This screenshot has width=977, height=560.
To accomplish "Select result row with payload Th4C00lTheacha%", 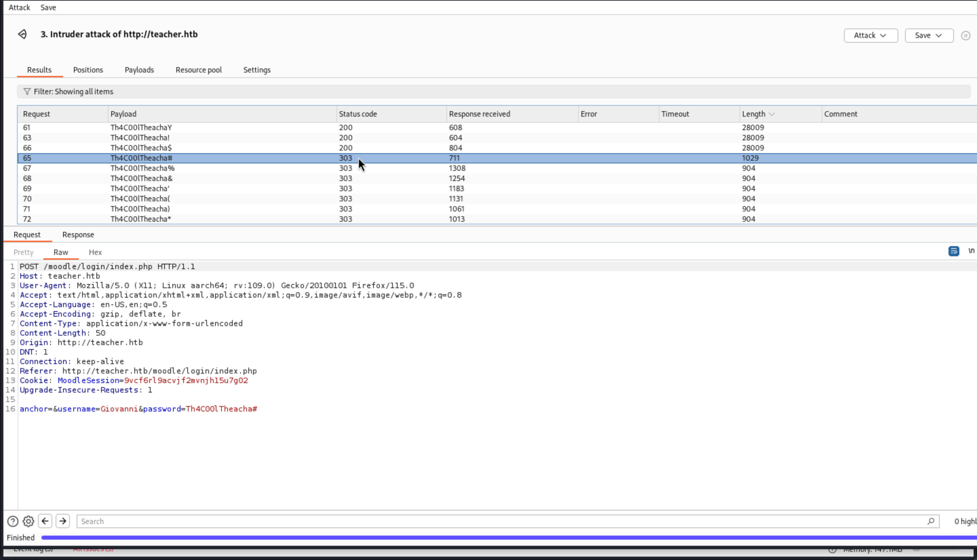I will coord(142,168).
